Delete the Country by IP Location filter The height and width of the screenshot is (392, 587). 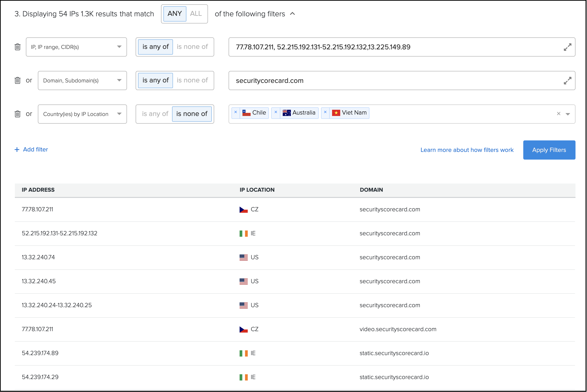click(x=17, y=114)
